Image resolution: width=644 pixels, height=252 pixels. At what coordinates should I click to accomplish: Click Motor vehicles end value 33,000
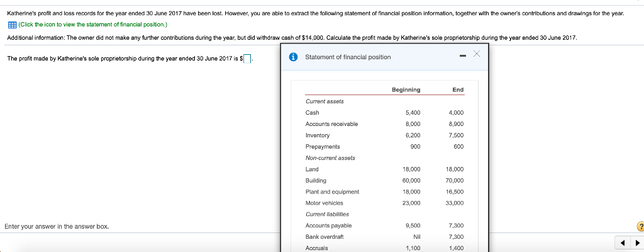click(x=455, y=203)
